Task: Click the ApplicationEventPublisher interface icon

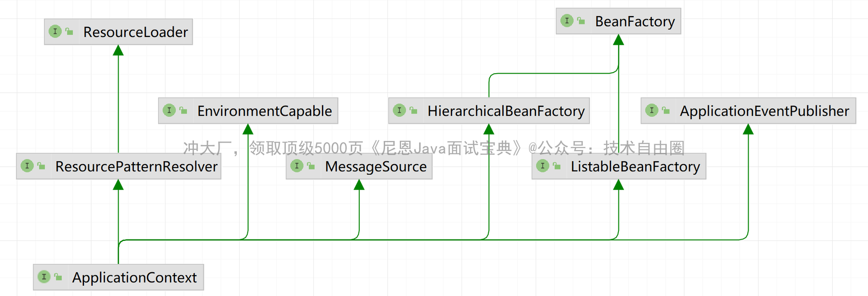Action: (651, 110)
